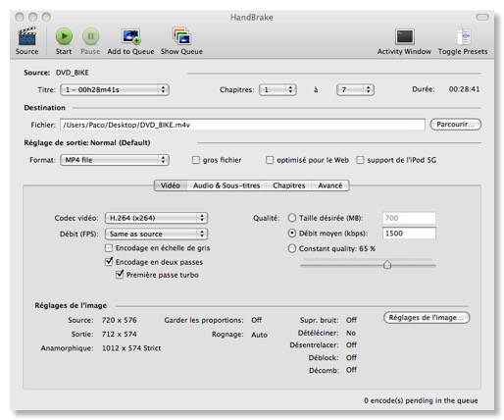Click the Rognage value Auto

tap(259, 335)
